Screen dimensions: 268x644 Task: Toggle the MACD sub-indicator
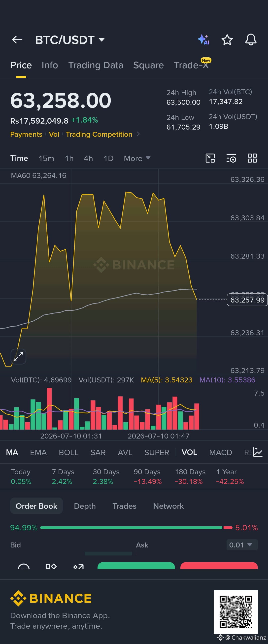pyautogui.click(x=221, y=452)
